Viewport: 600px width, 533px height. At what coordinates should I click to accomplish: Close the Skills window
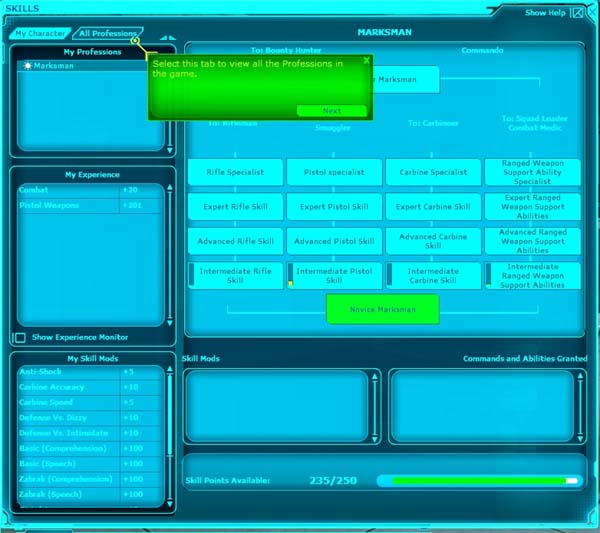tap(577, 13)
